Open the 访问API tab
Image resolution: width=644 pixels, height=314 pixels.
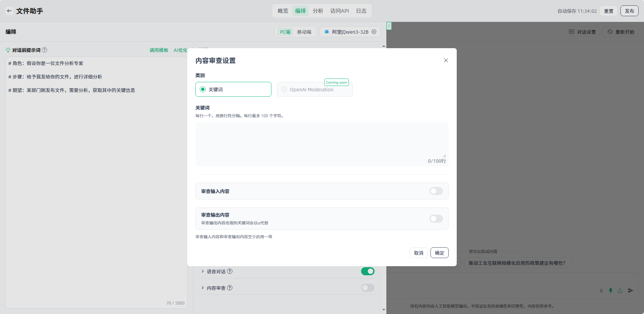pos(340,11)
